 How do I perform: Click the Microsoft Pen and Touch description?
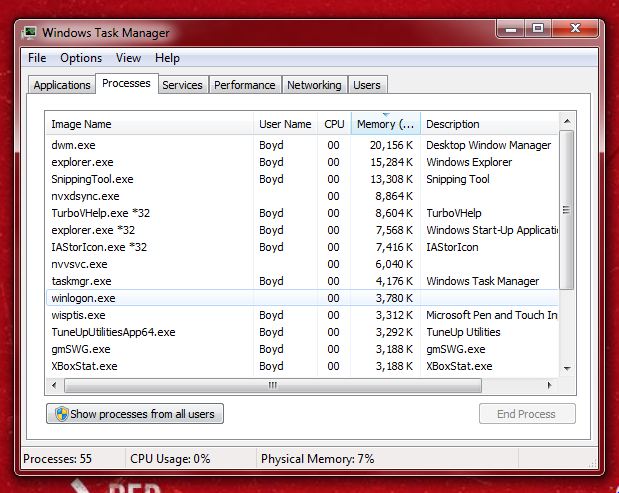tap(492, 315)
